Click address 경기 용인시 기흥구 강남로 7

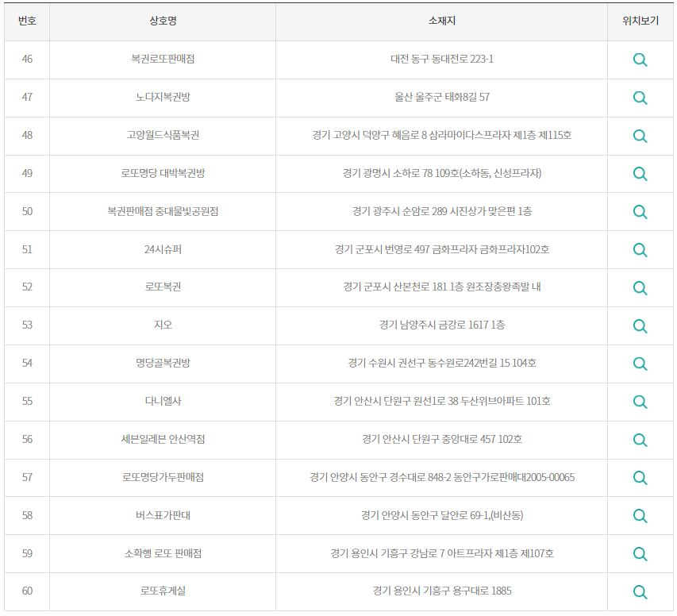(442, 553)
